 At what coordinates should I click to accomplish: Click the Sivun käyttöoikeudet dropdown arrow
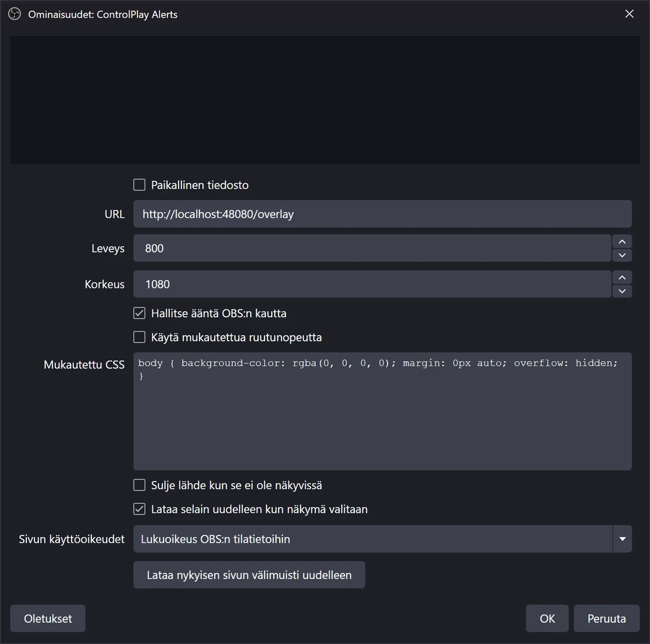tap(623, 539)
